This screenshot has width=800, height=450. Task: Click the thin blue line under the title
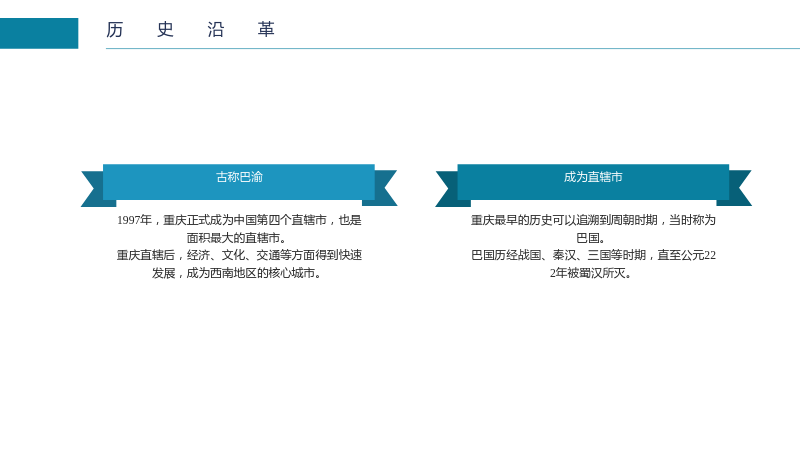point(453,48)
